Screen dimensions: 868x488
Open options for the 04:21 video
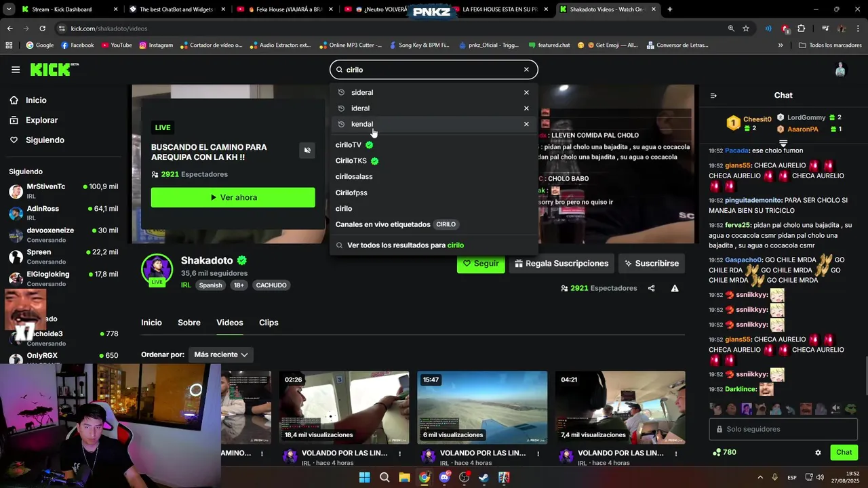point(677,453)
